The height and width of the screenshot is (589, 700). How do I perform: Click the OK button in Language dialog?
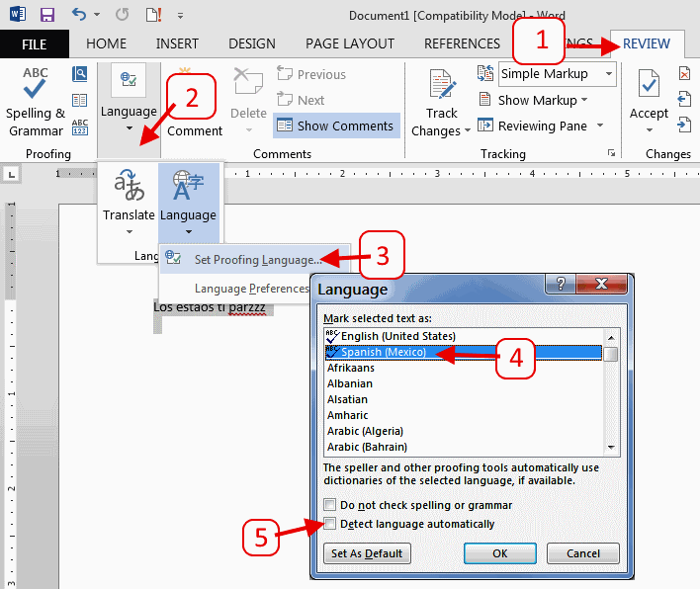pyautogui.click(x=499, y=553)
